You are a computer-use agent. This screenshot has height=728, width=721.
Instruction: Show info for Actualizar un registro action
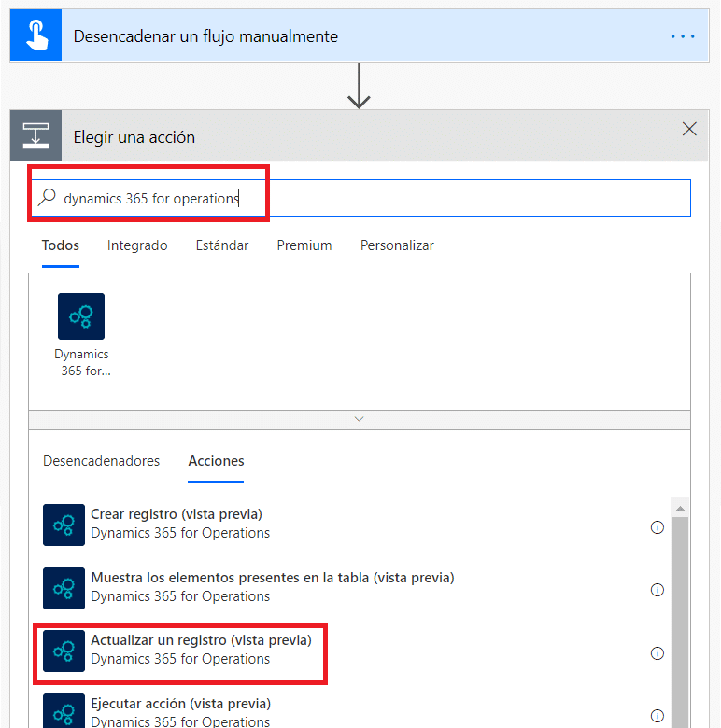point(657,653)
